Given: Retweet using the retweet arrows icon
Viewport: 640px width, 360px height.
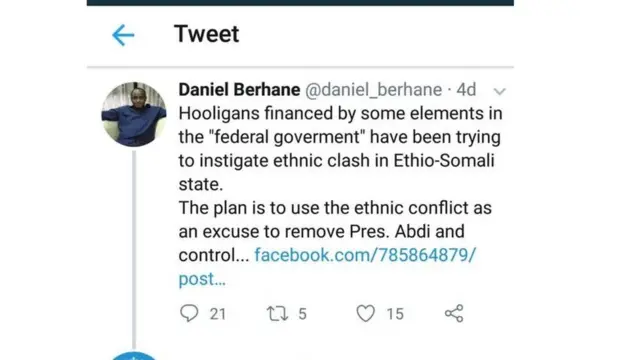Looking at the screenshot, I should point(278,314).
